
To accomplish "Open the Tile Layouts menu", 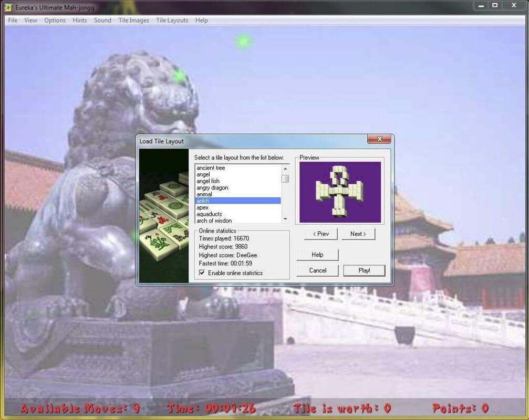I will 172,20.
